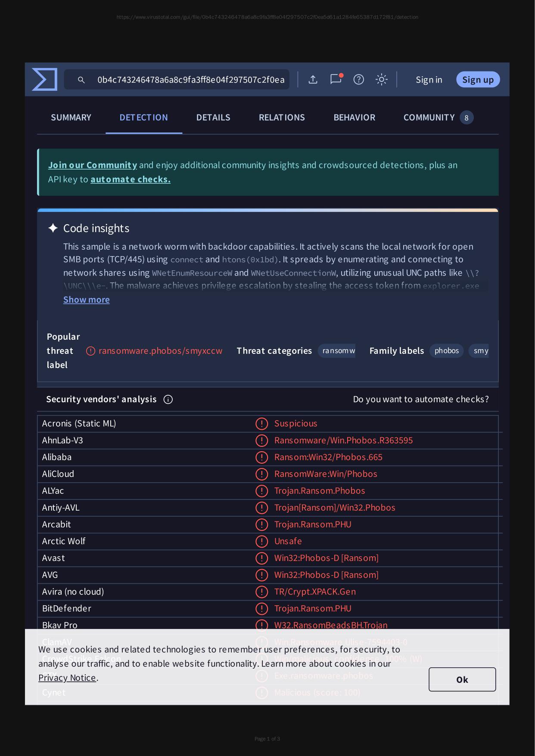This screenshot has width=535, height=756.
Task: Open the notifications chat bubble icon
Action: [x=336, y=79]
